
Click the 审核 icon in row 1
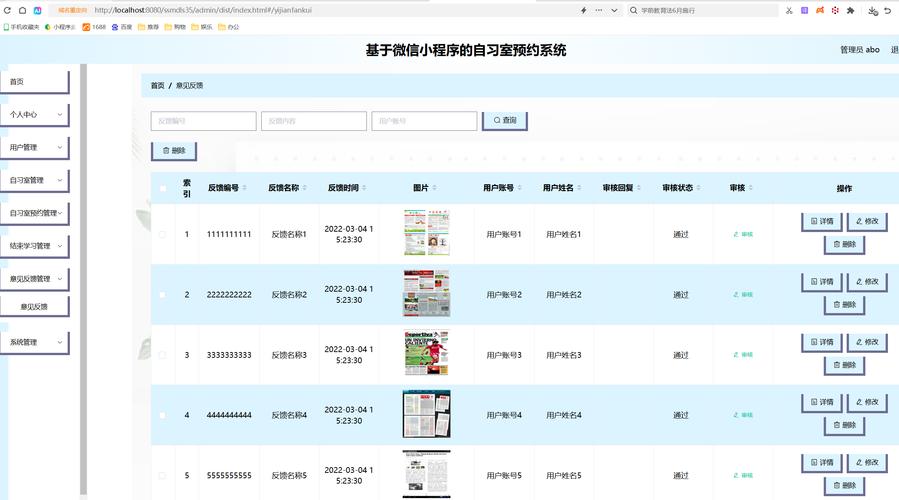point(742,234)
